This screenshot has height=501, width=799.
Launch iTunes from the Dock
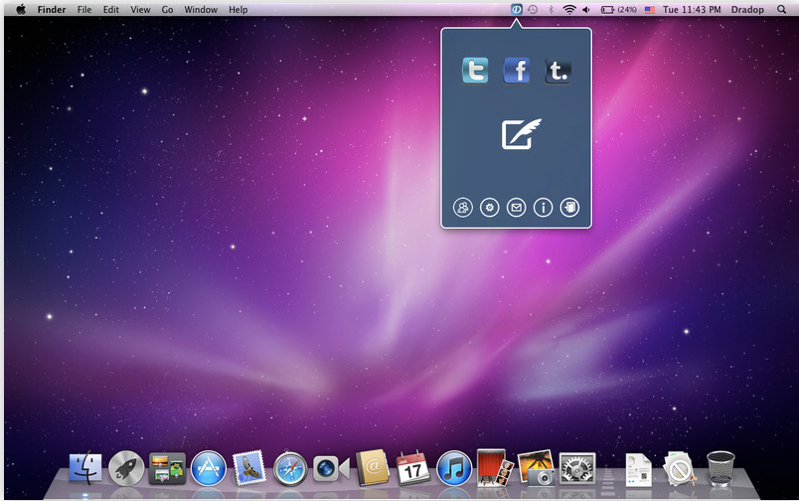pos(454,468)
